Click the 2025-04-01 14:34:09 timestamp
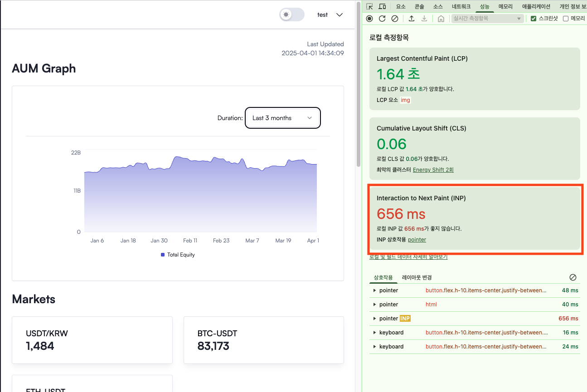Screen dimensions: 587x392 (313, 53)
